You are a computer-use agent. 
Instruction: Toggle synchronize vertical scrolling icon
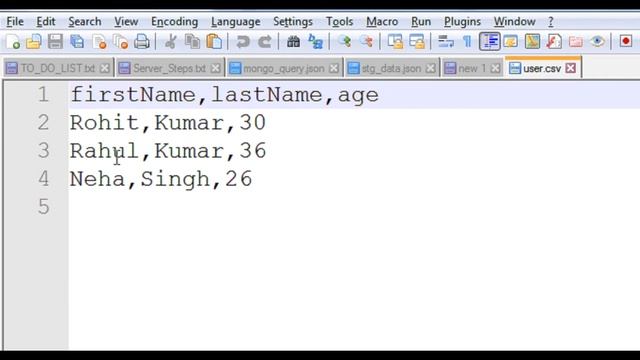pos(395,42)
